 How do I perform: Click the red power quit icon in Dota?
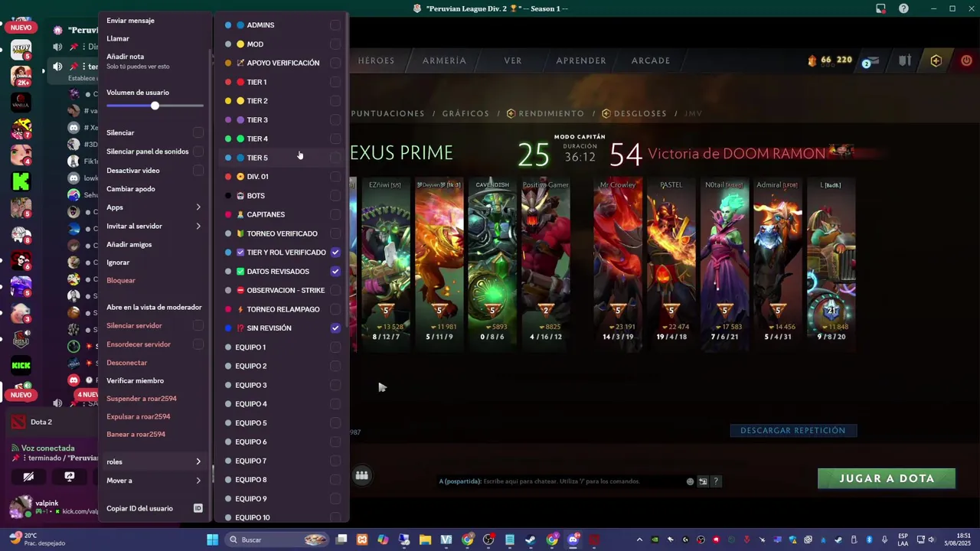pos(966,60)
